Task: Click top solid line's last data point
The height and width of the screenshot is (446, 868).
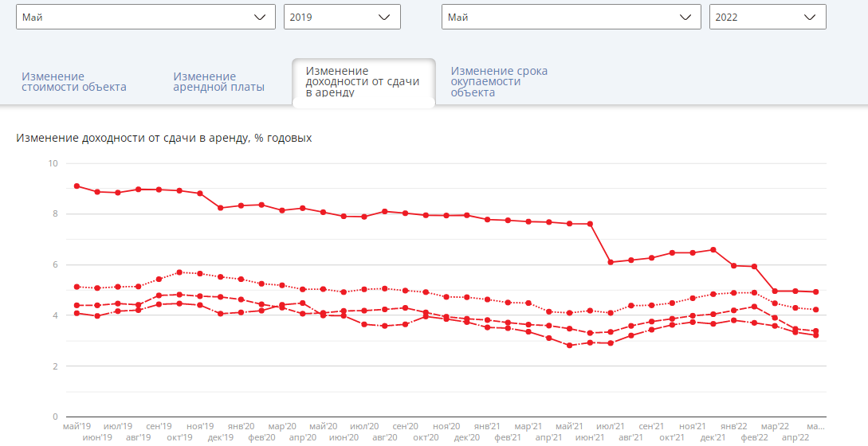Action: [816, 292]
